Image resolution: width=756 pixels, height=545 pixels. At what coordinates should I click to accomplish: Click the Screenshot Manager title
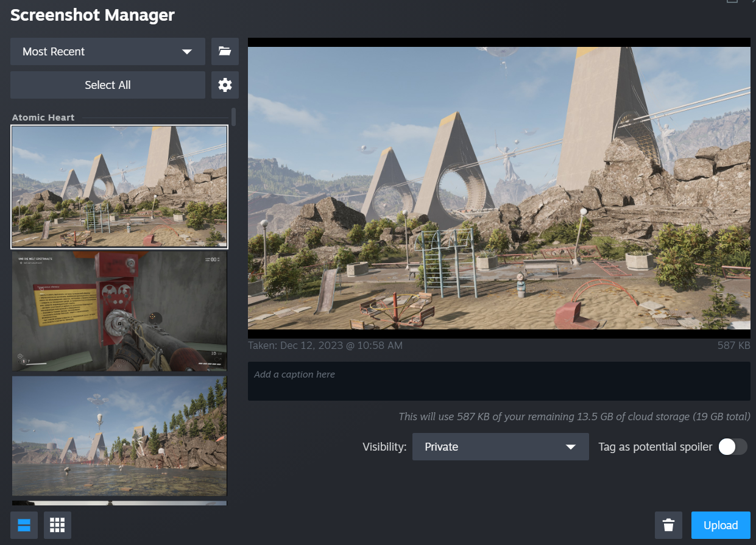[x=93, y=15]
